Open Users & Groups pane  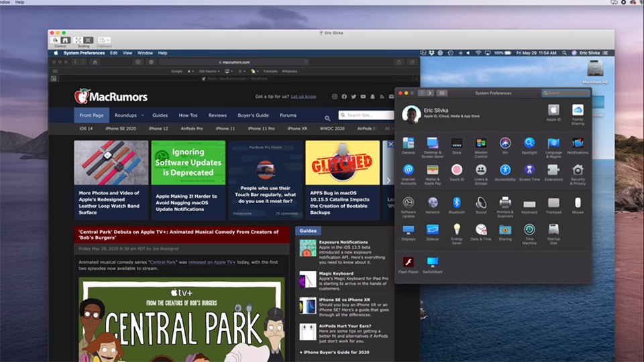tap(481, 174)
